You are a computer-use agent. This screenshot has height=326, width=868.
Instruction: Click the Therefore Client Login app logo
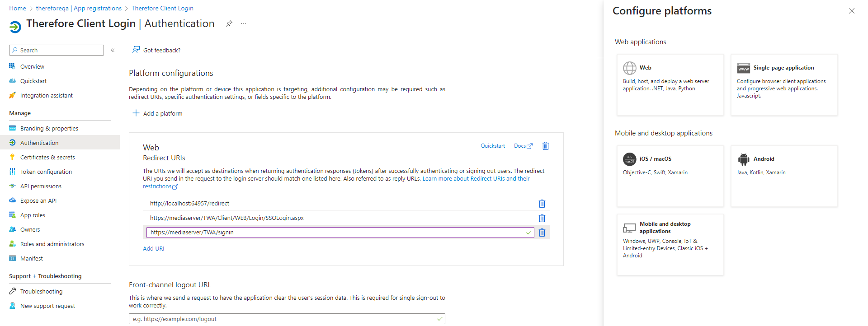(15, 27)
